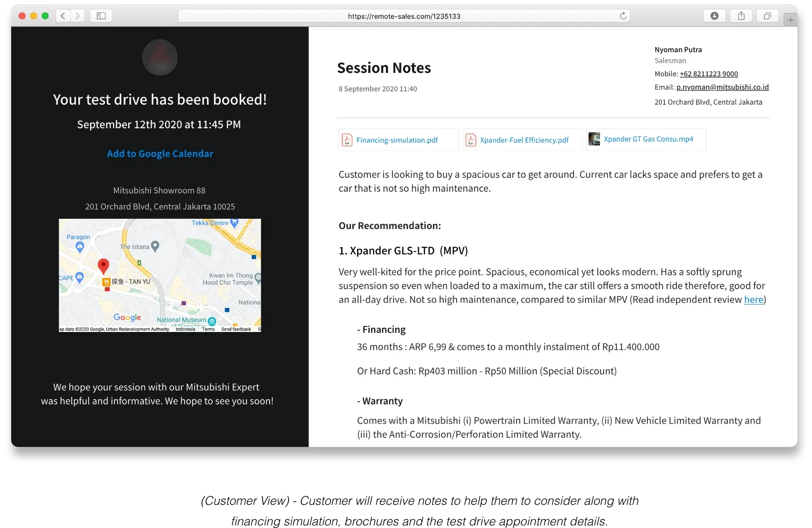Click the blurred profile avatar
812x528 pixels.
160,57
